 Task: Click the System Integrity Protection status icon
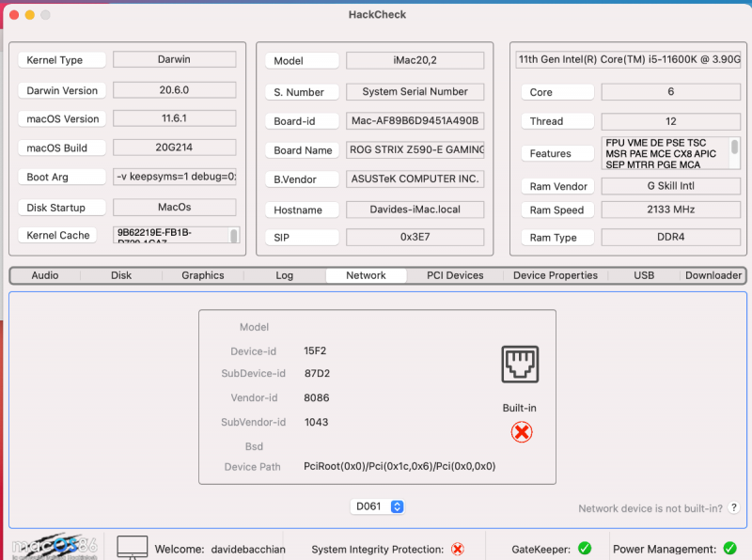458,549
